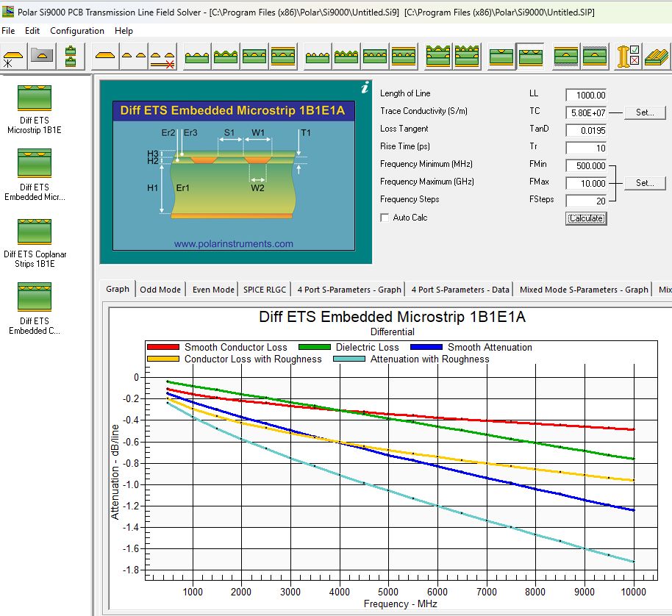
Task: Click the Loss Tangent TanD input field
Action: 586,130
